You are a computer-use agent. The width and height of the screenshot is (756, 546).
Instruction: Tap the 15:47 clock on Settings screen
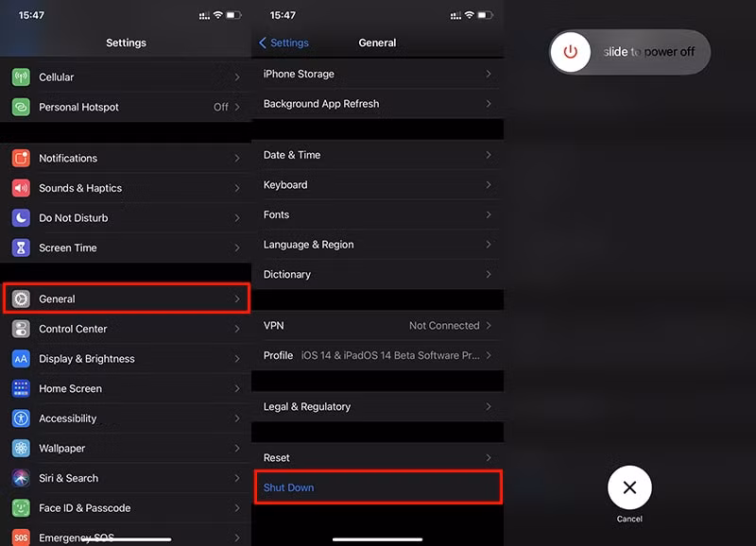click(31, 15)
